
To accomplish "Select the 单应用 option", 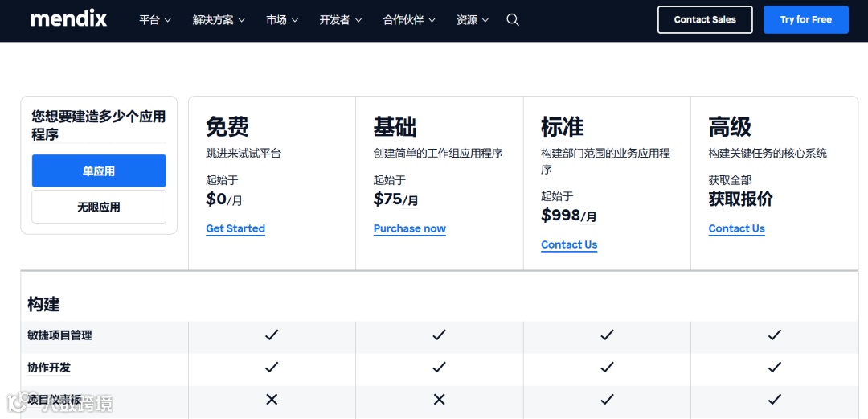I will 99,170.
